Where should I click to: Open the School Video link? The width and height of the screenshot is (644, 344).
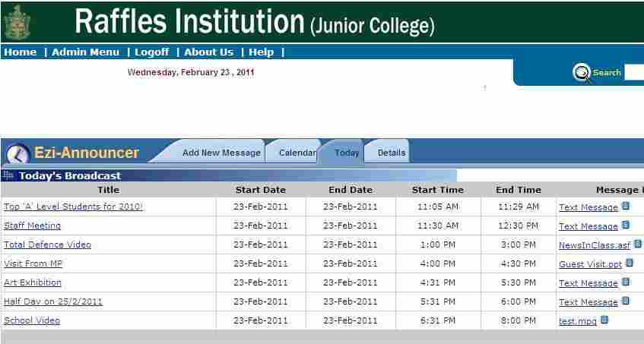[x=32, y=320]
